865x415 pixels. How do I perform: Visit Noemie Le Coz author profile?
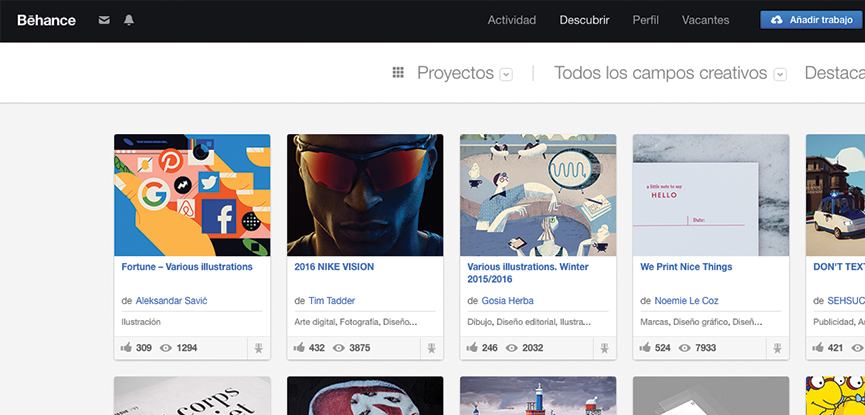pos(686,301)
